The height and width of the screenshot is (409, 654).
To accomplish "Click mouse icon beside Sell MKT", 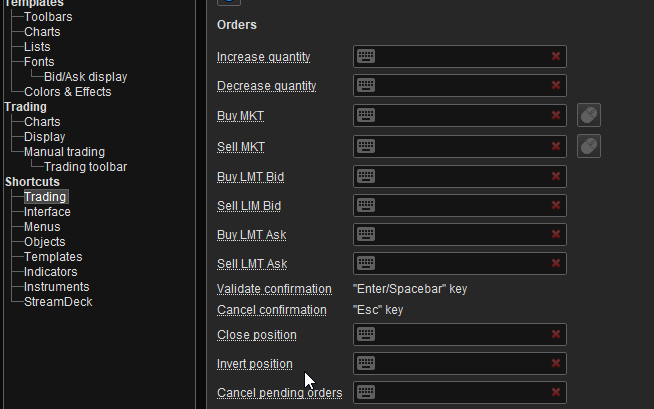I will pos(589,146).
